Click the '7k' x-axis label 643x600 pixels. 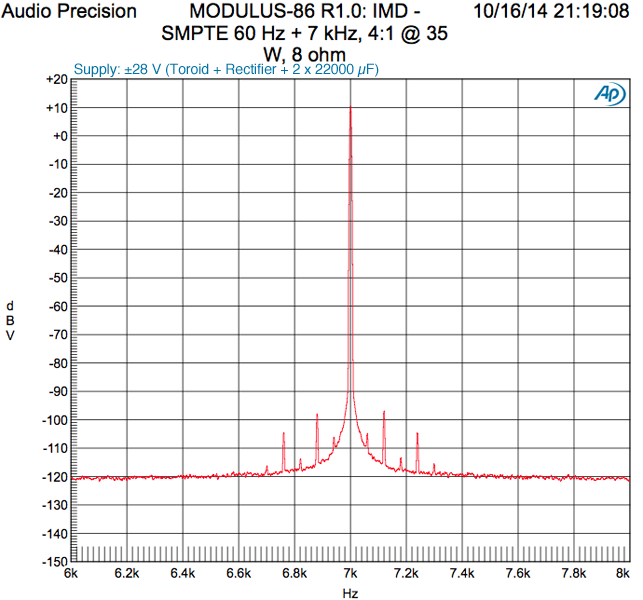351,573
